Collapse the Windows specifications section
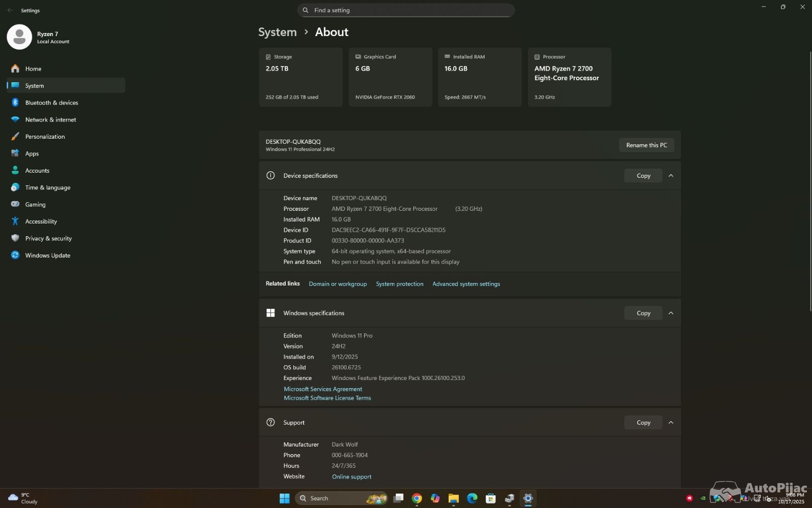Image resolution: width=812 pixels, height=508 pixels. pos(671,313)
